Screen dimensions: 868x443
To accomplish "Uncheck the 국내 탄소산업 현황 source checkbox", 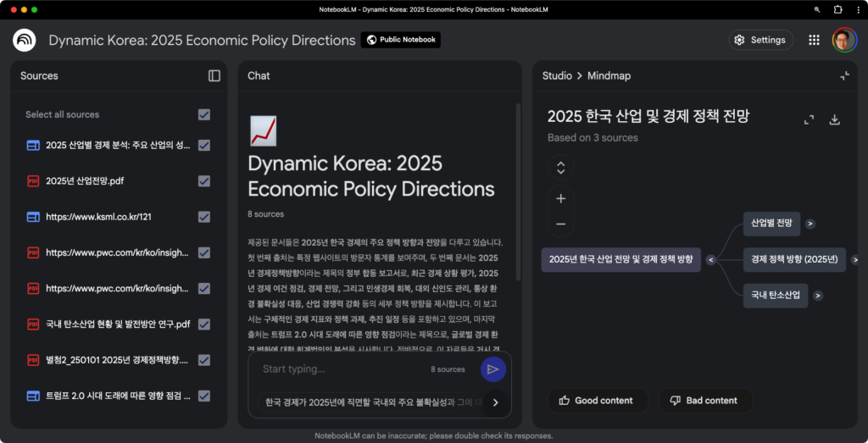I will click(x=204, y=324).
